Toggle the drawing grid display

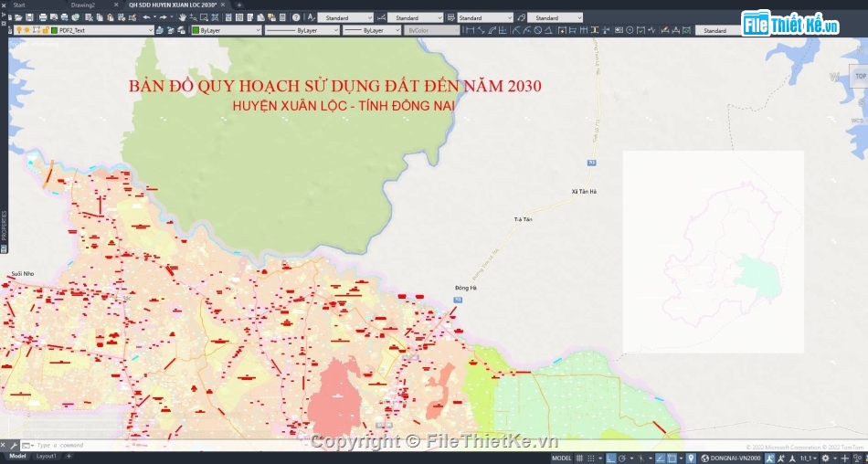tap(579, 458)
